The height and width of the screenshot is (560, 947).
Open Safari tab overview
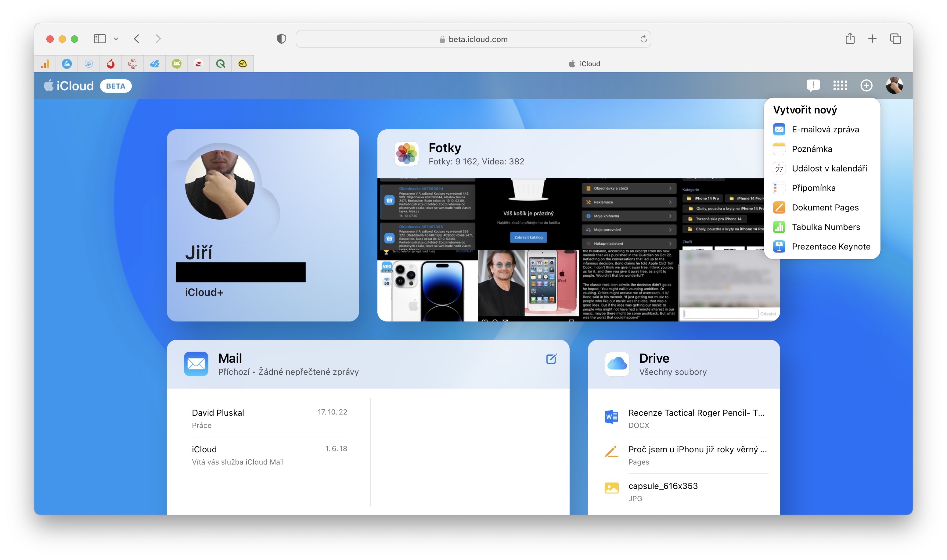point(895,39)
